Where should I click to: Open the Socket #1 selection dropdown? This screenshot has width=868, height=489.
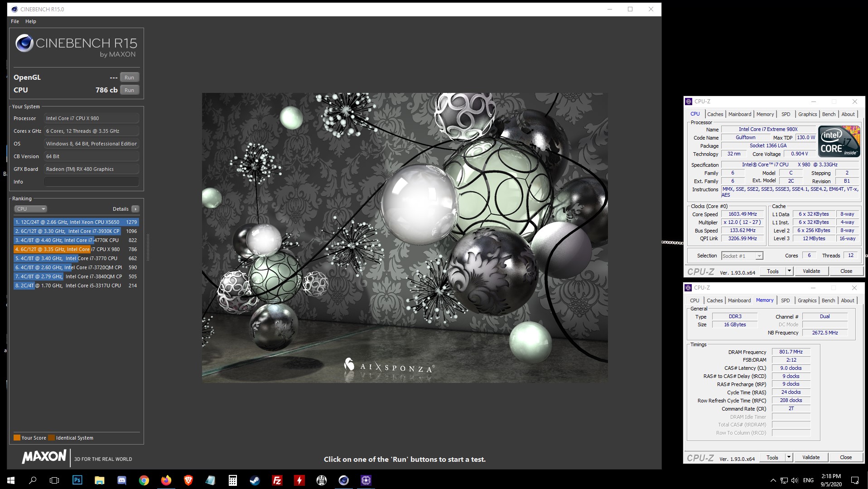[742, 256]
